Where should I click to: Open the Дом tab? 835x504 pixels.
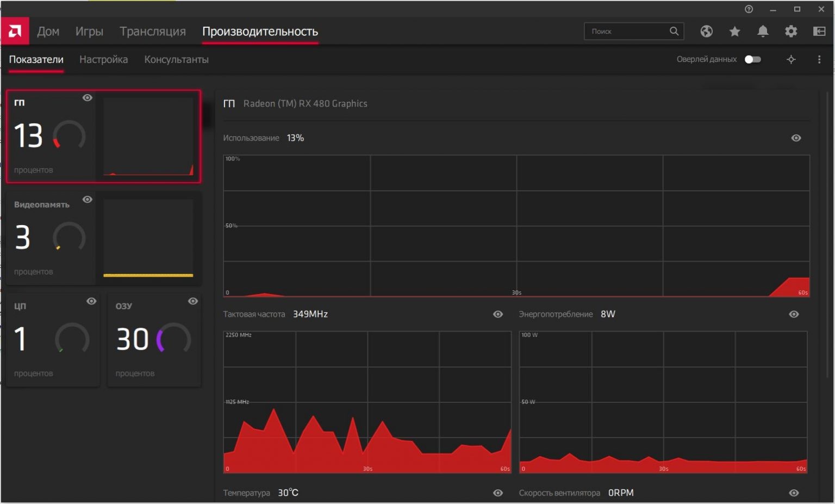coord(48,32)
